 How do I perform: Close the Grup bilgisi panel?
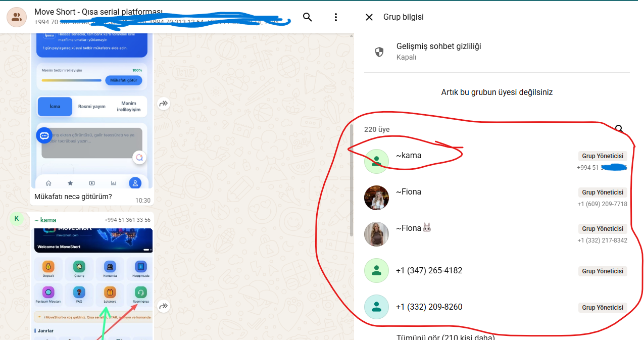369,17
